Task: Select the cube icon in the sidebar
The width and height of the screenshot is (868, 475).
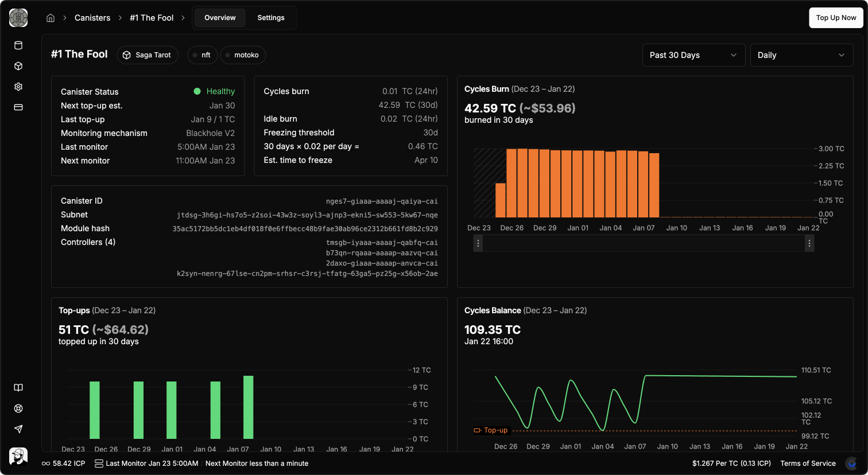Action: coord(18,66)
